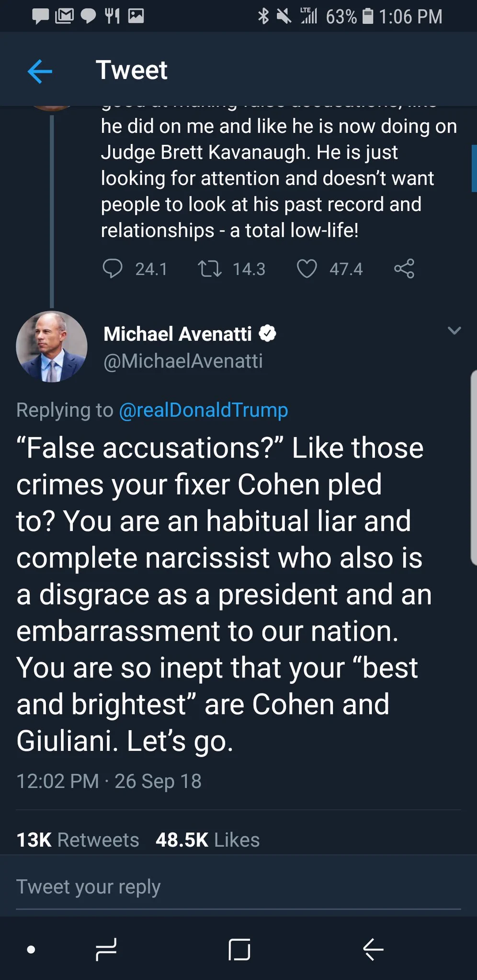Expand tweet options with the chevron arrow
The width and height of the screenshot is (477, 980).
(454, 330)
